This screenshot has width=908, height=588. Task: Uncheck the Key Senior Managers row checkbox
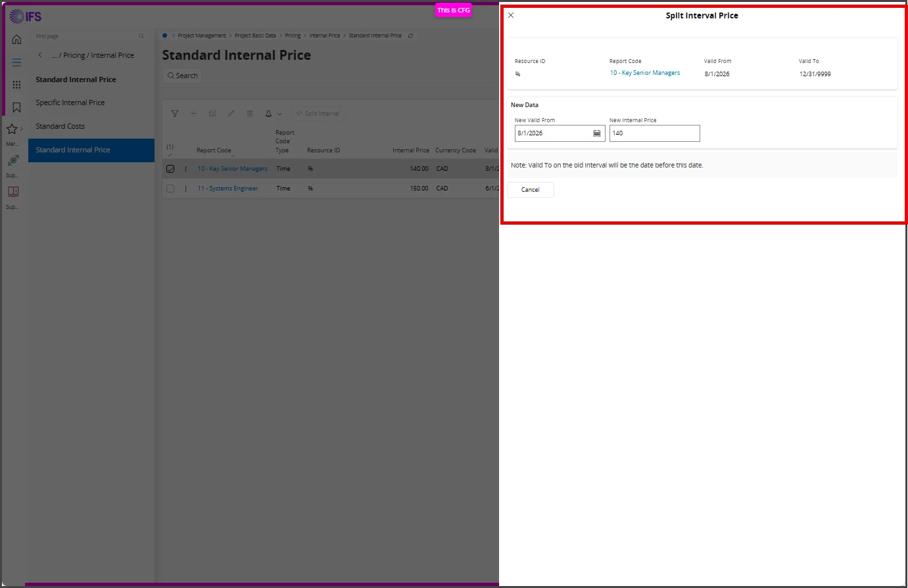(170, 169)
